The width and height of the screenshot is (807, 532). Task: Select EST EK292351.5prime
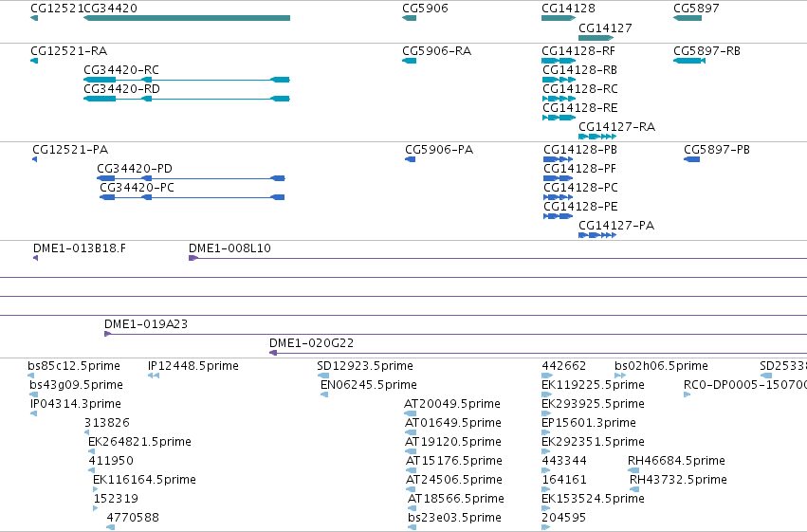(x=546, y=451)
